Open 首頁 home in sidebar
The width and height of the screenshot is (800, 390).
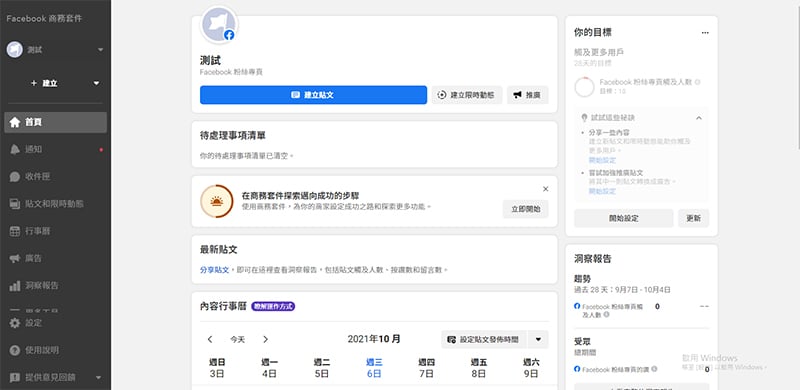point(55,123)
